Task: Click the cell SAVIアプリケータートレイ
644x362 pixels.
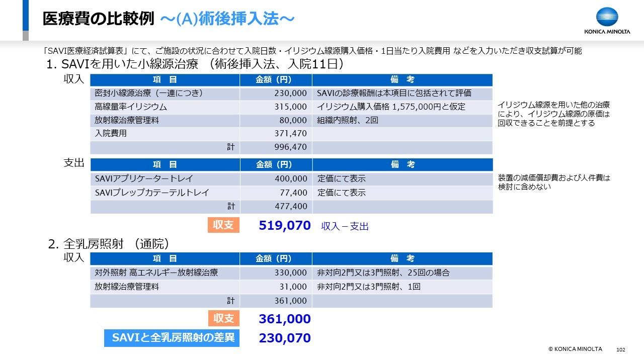Action: tap(165, 179)
